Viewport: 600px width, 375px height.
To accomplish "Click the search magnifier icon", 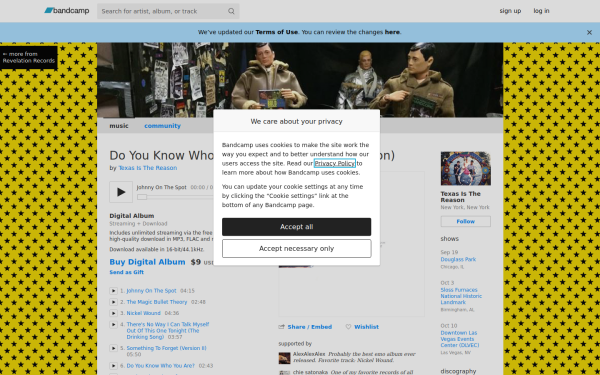I will click(231, 11).
